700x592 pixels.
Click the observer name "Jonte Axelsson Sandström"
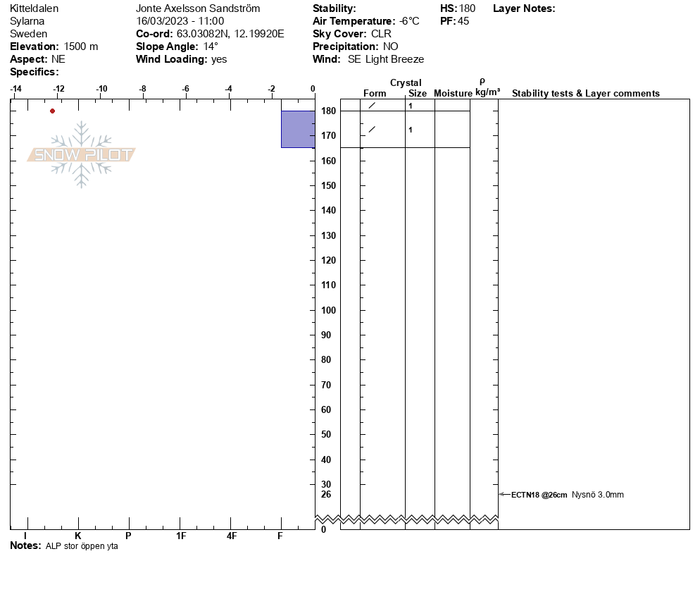[198, 8]
